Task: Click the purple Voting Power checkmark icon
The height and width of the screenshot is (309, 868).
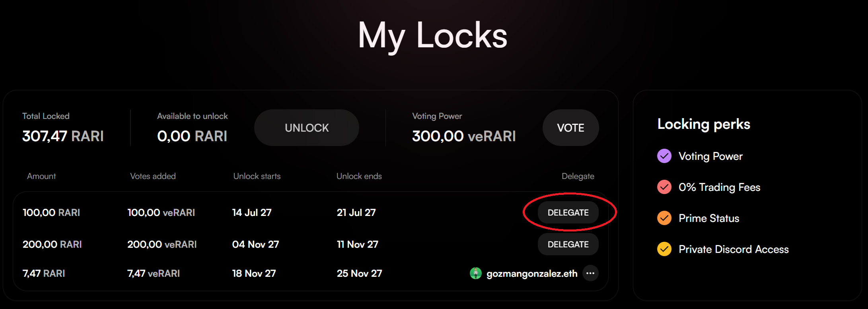Action: point(664,156)
